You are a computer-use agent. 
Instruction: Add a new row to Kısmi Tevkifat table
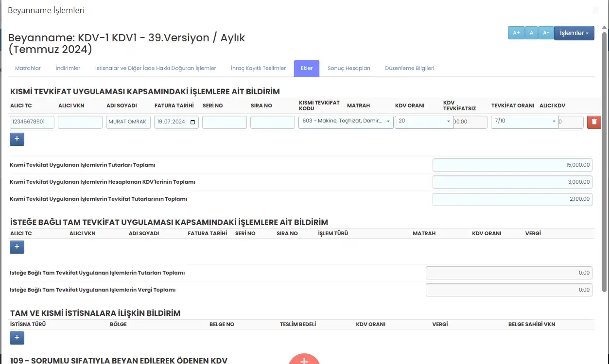pyautogui.click(x=17, y=139)
